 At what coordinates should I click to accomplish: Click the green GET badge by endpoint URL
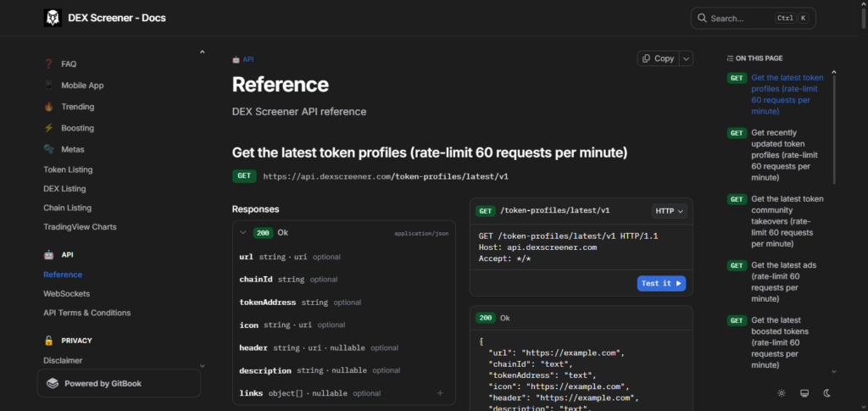click(245, 176)
